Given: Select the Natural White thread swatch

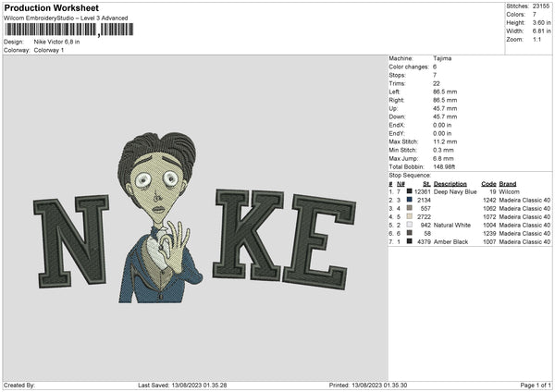Looking at the screenshot, I should pos(410,225).
